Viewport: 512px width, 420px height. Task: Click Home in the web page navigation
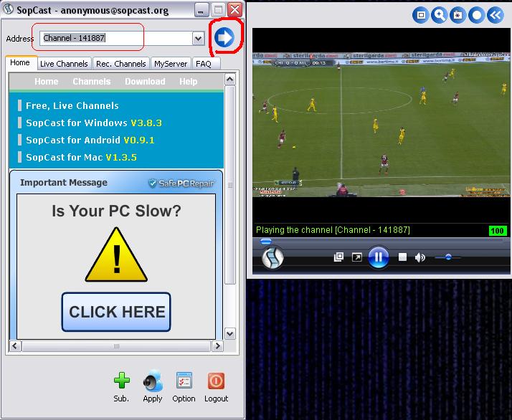pos(47,81)
